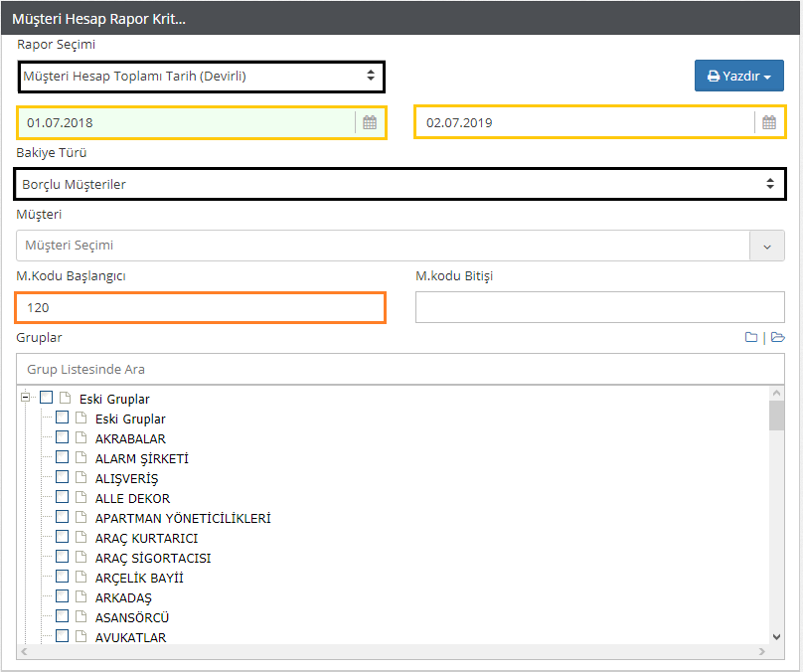Collapse the Eski Gruplar root tree node
This screenshot has width=803, height=672.
tap(26, 398)
